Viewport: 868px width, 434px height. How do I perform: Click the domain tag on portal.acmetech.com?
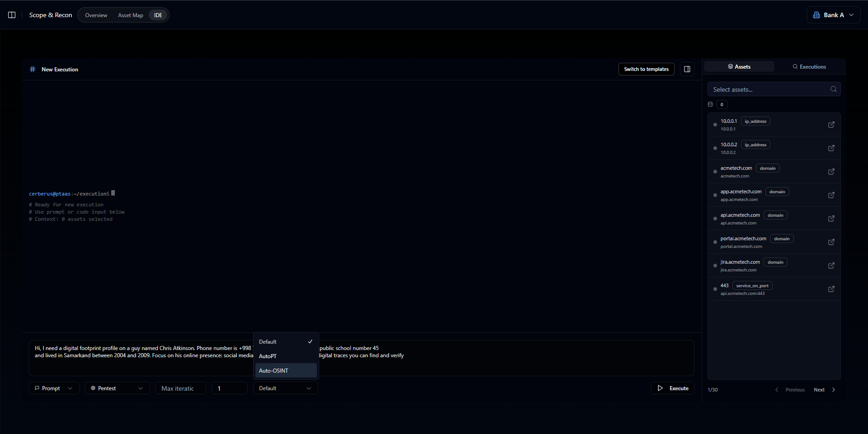coord(782,238)
